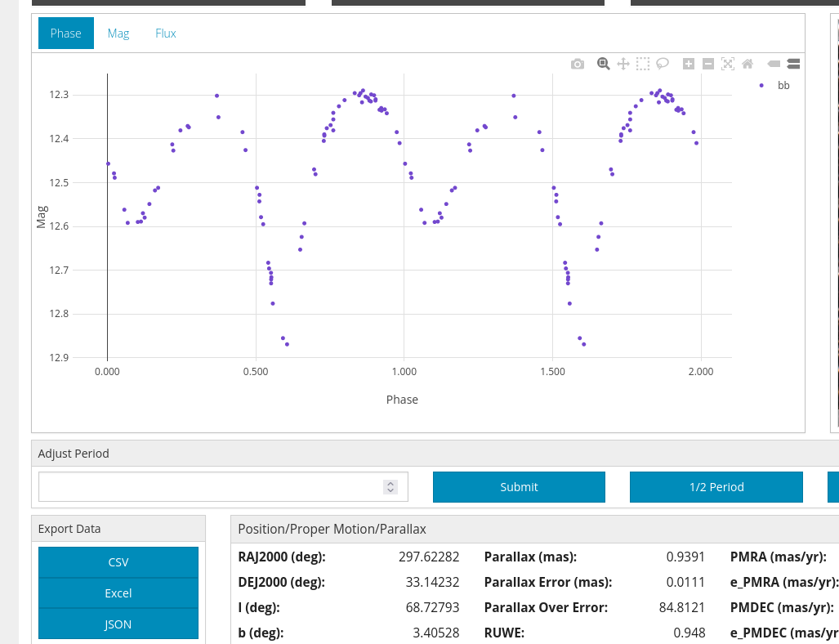
Task: Toggle compare data on hover
Action: click(x=793, y=64)
